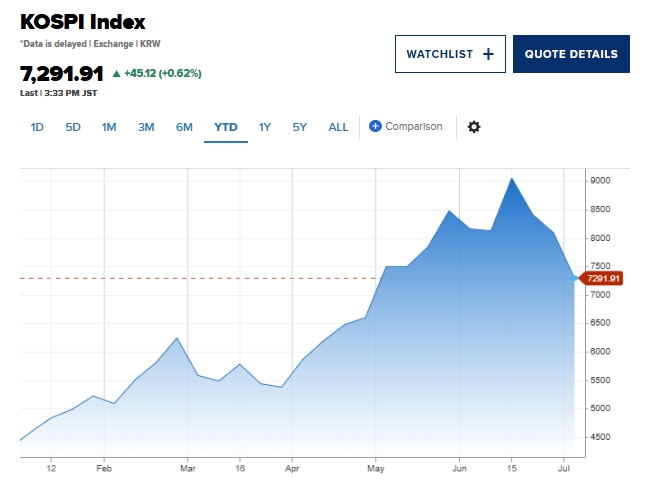Click the Jul x-axis label
The image size is (645, 497).
[x=564, y=469]
